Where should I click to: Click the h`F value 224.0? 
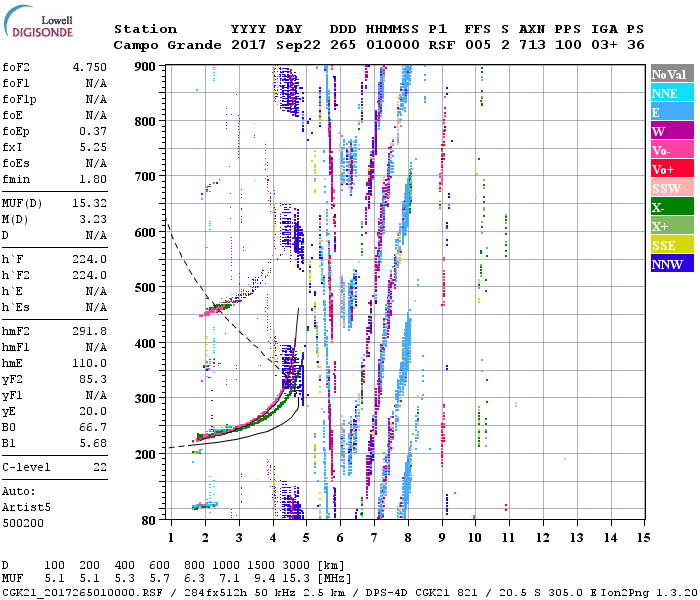tap(90, 259)
